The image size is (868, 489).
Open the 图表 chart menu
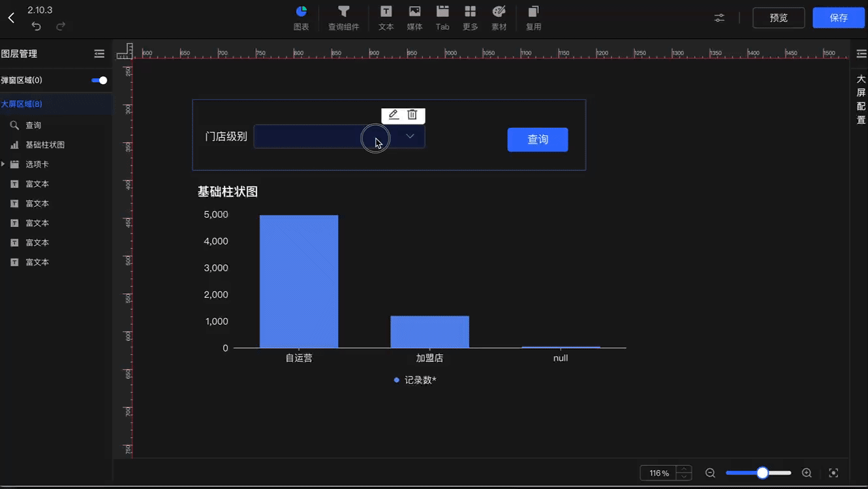coord(301,18)
